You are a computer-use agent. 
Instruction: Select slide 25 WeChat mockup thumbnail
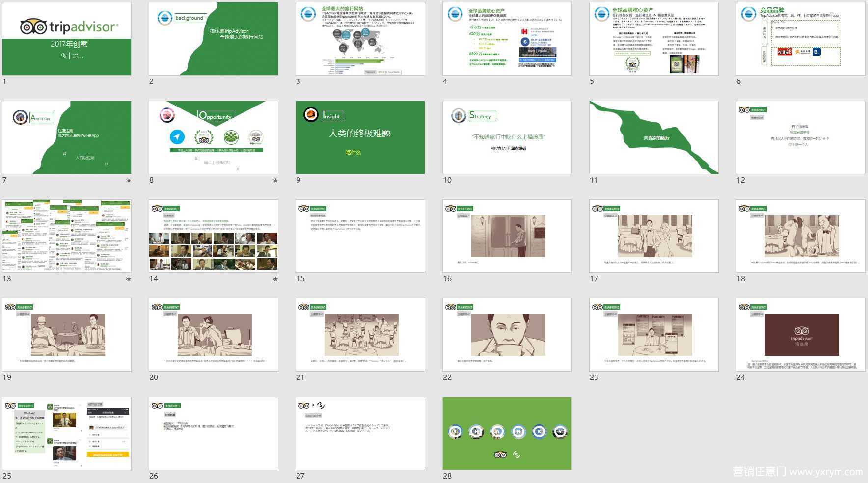pyautogui.click(x=67, y=433)
